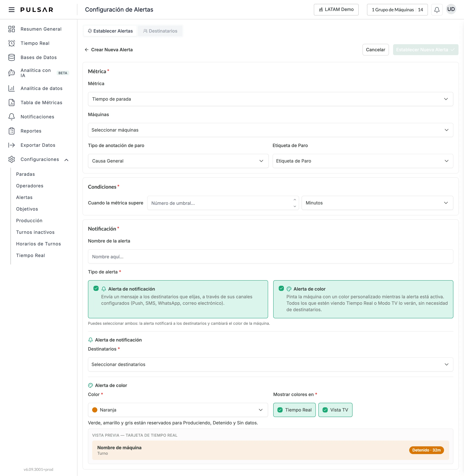Open the Tiempo de parada metric dropdown

coord(271,99)
